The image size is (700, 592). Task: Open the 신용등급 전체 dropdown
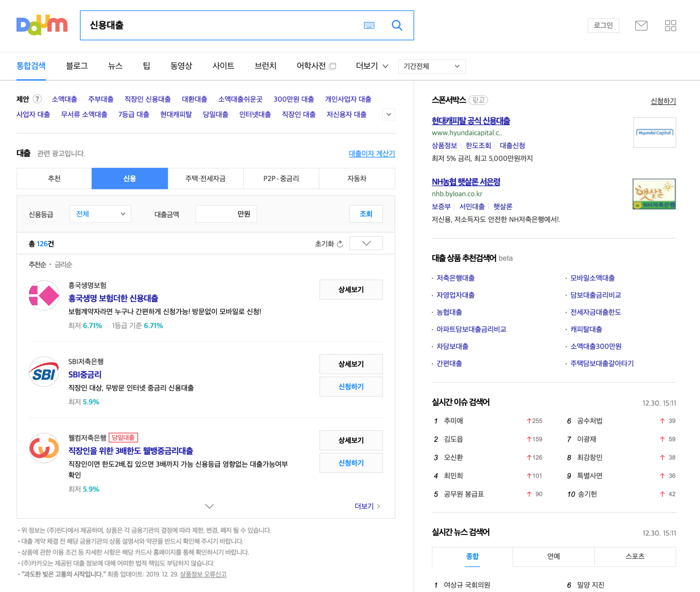101,214
